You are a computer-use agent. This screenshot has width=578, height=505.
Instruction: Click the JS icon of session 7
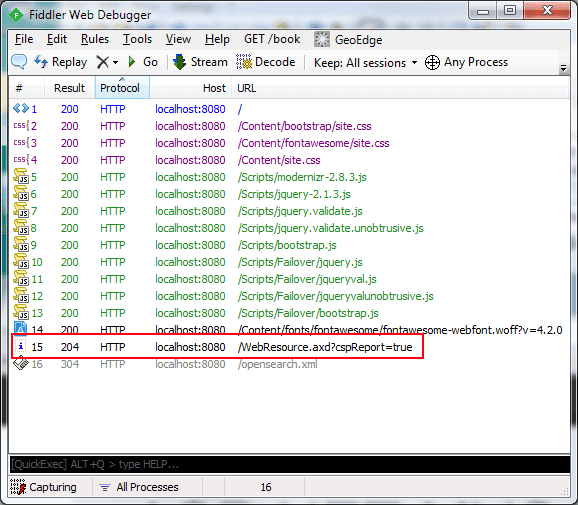coord(21,210)
